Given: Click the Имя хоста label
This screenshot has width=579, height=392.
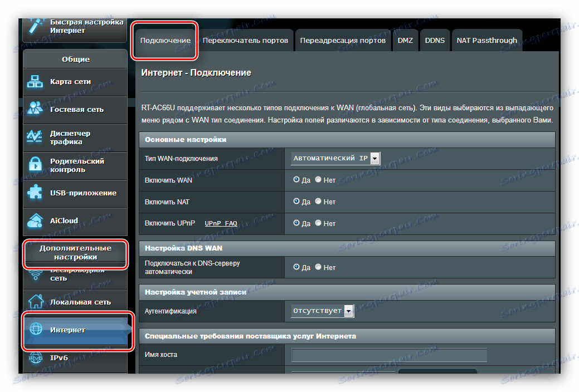Looking at the screenshot, I should (x=161, y=355).
